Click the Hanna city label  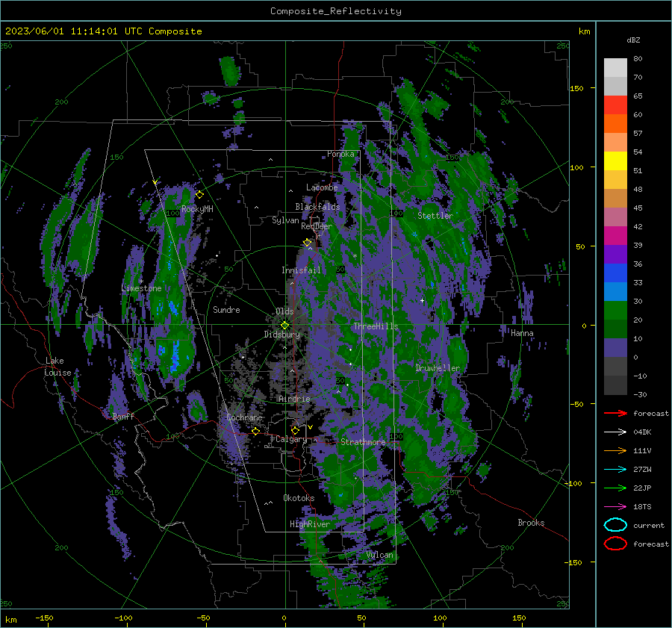[x=522, y=333]
